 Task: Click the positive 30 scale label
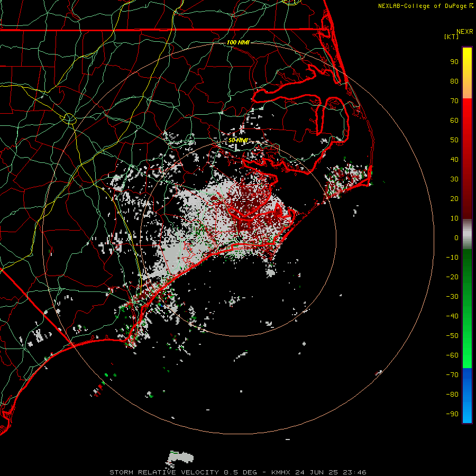point(454,179)
